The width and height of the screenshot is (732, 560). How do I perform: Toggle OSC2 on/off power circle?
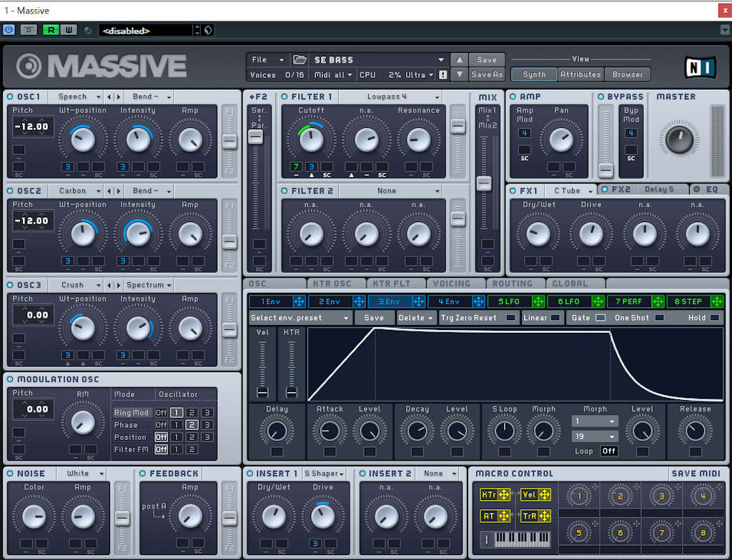coord(10,191)
